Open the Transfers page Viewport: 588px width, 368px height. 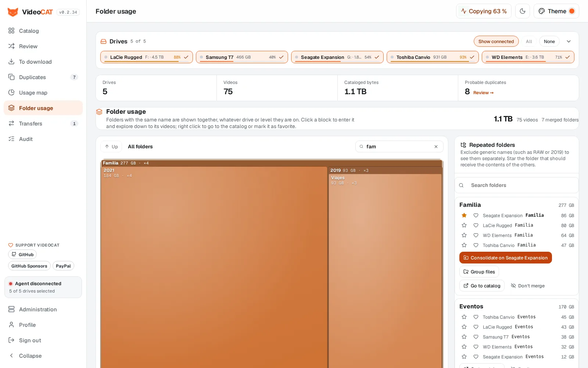pyautogui.click(x=43, y=124)
